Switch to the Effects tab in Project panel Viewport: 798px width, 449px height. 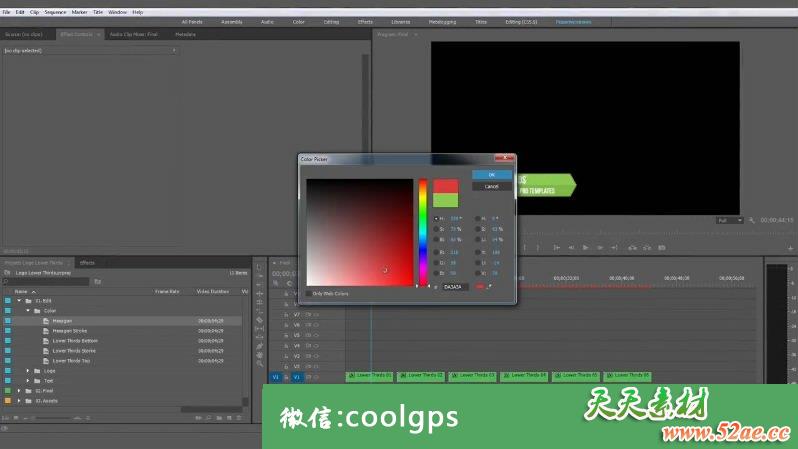coord(87,263)
